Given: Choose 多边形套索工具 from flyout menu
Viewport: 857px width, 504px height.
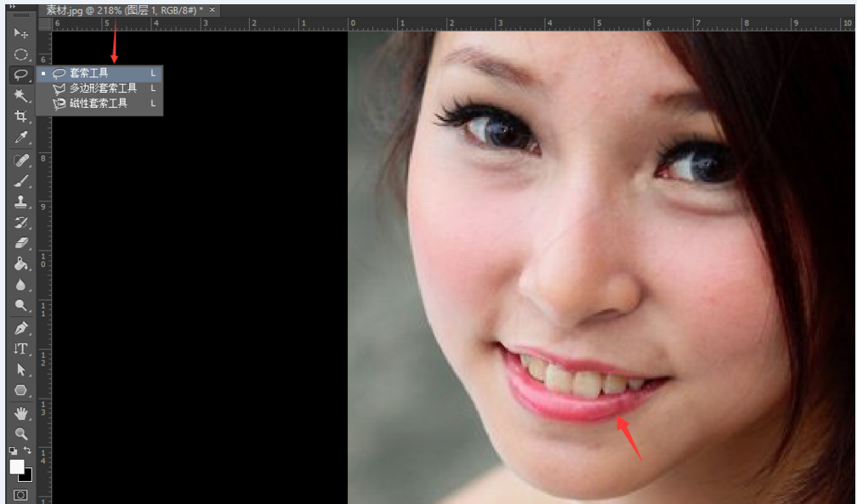Looking at the screenshot, I should 99,88.
